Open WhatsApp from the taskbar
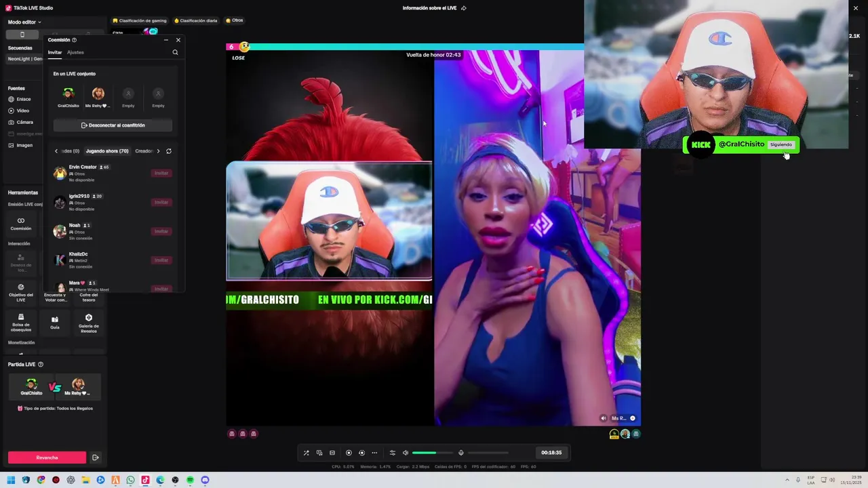 point(130,480)
